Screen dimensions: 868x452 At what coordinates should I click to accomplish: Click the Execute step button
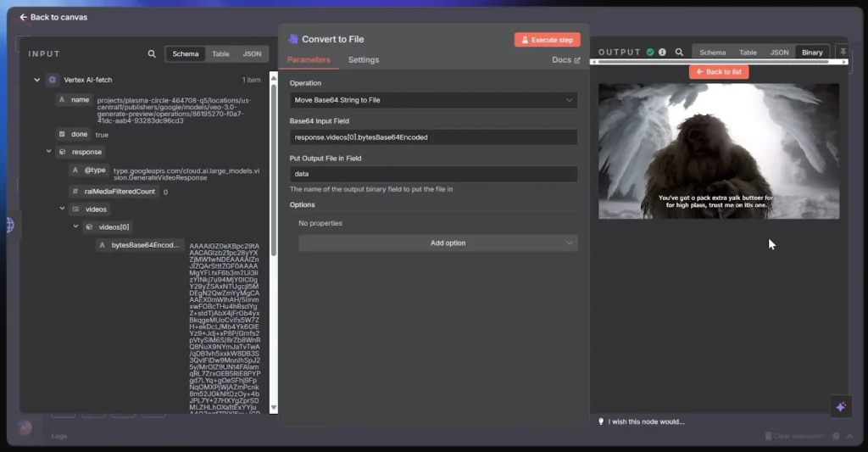click(x=547, y=40)
